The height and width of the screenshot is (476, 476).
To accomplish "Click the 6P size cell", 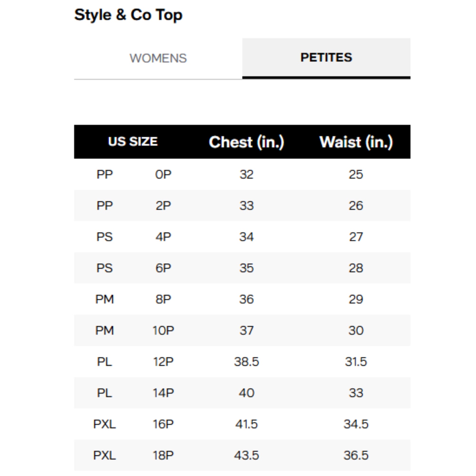I will point(163,268).
